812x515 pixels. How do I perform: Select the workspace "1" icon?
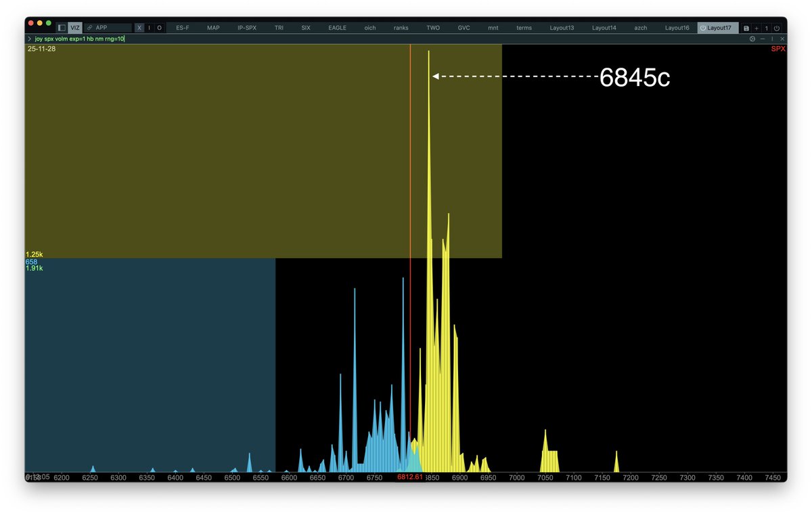tap(767, 28)
